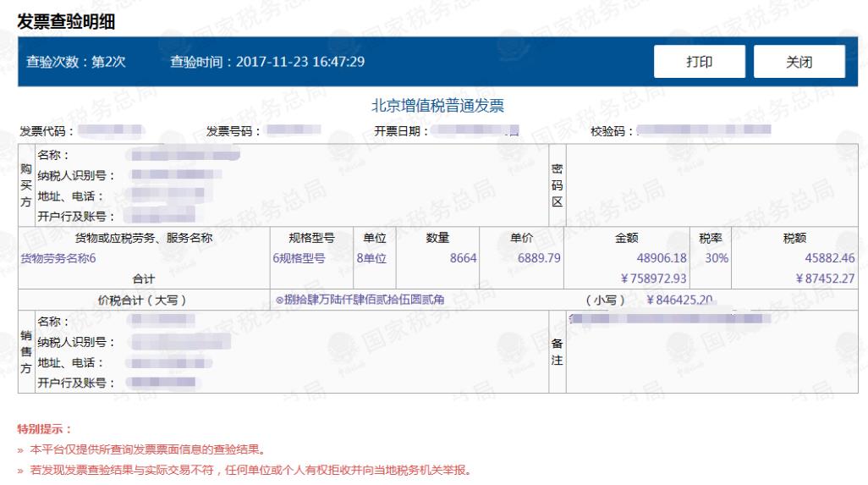Image resolution: width=868 pixels, height=485 pixels.
Task: Click the uppercase total 捌拾肆万陆仟肆佰贰拾伍圆贰角
Action: [374, 299]
